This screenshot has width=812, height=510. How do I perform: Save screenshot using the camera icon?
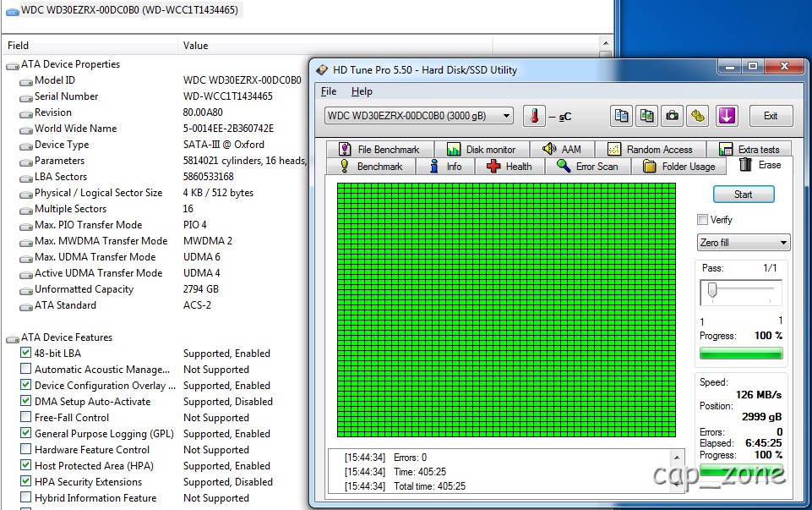pyautogui.click(x=672, y=116)
